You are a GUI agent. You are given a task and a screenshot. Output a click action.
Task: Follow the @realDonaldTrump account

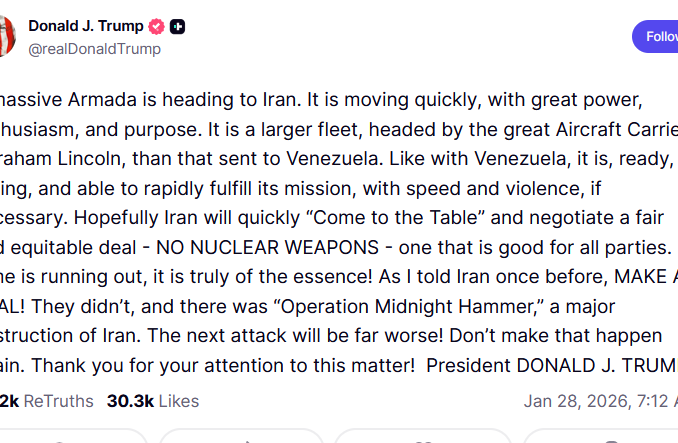pyautogui.click(x=658, y=36)
